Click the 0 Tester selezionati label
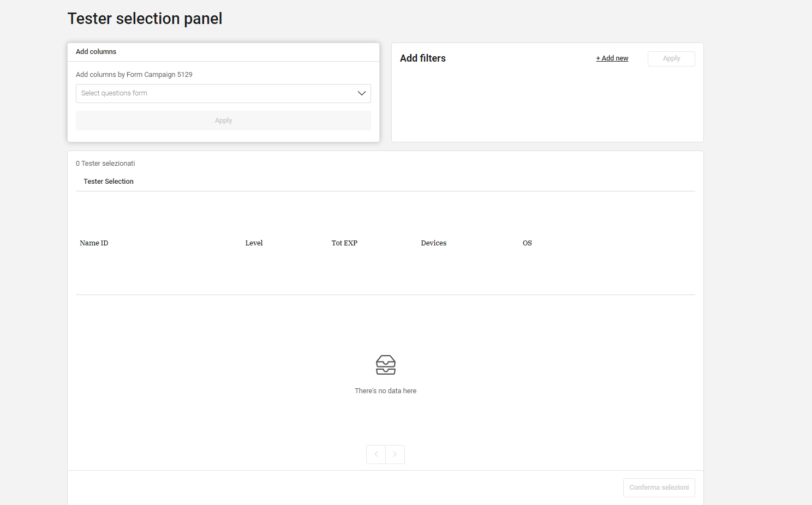The image size is (812, 505). (105, 164)
